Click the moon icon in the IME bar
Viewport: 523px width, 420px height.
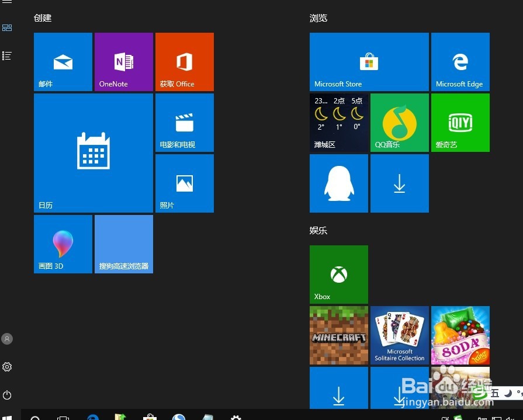508,393
